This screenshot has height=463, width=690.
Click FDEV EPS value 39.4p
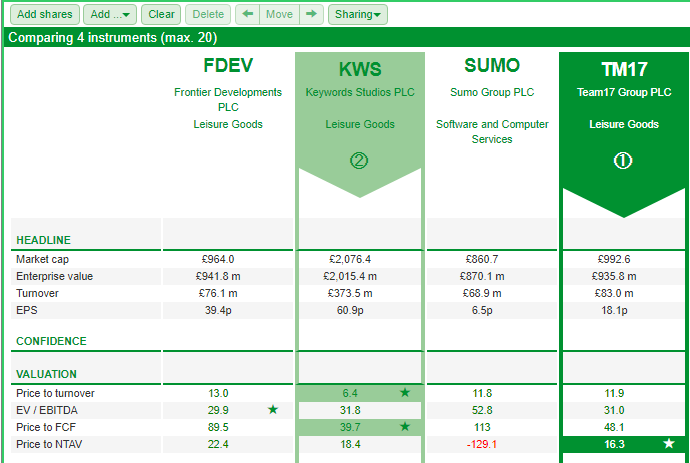218,310
